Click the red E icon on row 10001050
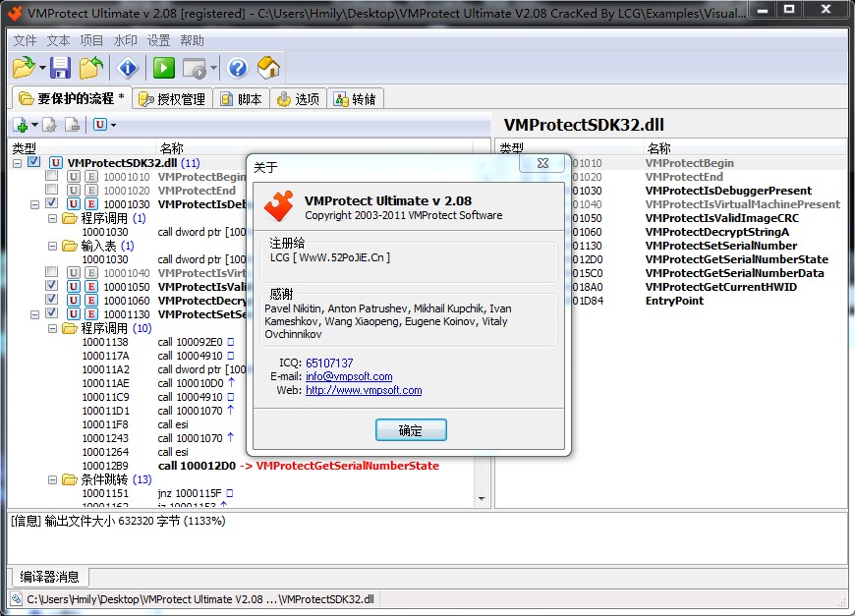Screen dimensions: 855x616 91,286
